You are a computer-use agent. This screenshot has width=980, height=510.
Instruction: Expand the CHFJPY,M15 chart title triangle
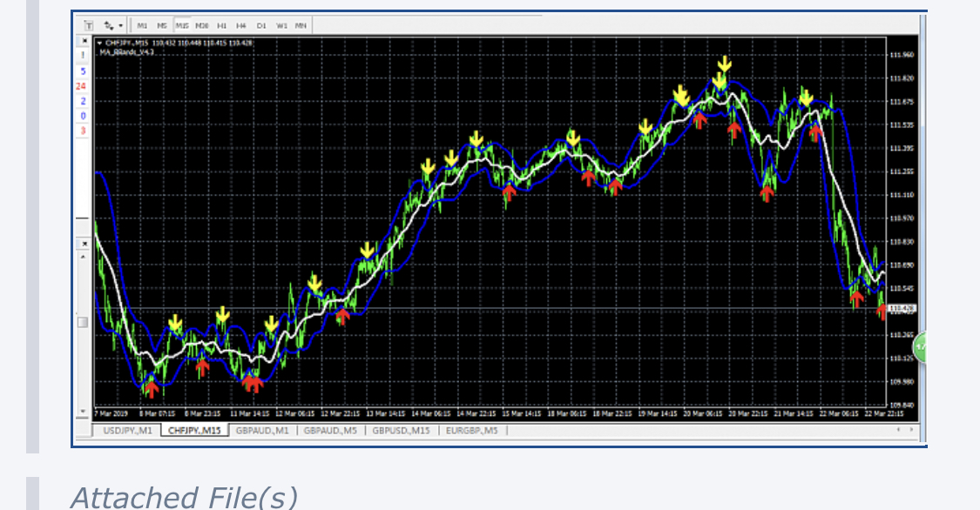pos(100,43)
